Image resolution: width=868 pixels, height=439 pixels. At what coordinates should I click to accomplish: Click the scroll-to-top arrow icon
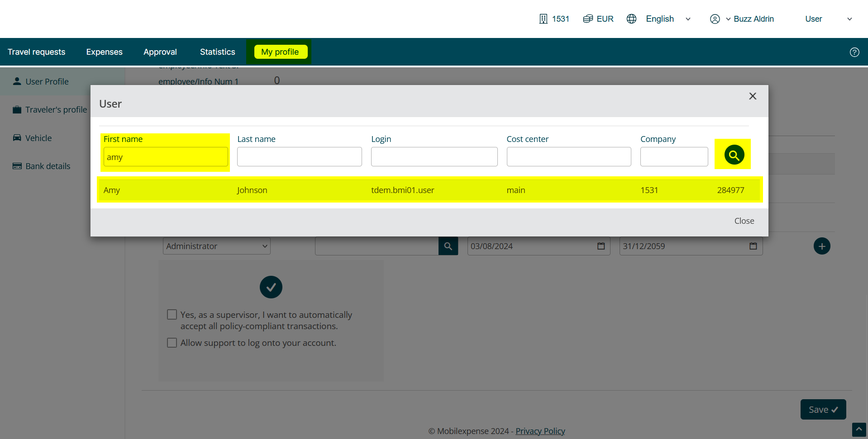[x=858, y=429]
